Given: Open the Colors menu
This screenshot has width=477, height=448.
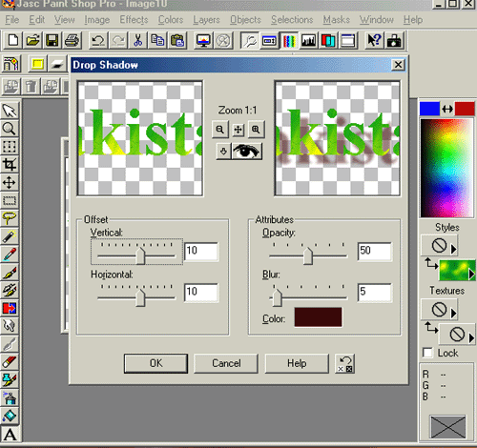Looking at the screenshot, I should click(171, 20).
